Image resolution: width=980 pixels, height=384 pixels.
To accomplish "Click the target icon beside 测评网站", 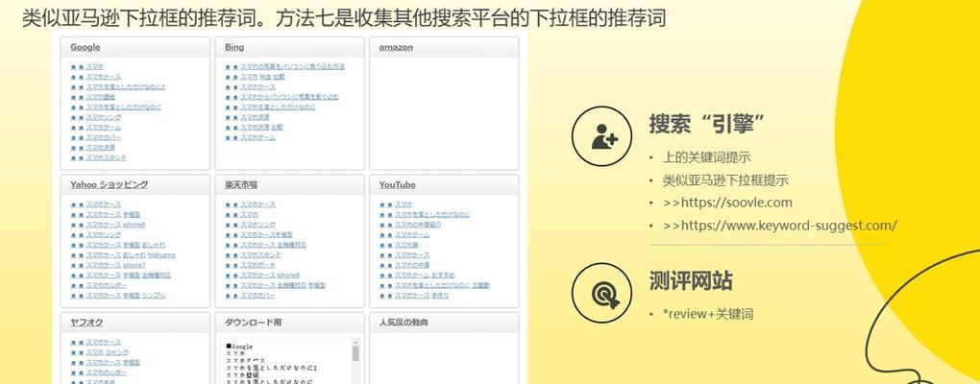I will click(601, 293).
